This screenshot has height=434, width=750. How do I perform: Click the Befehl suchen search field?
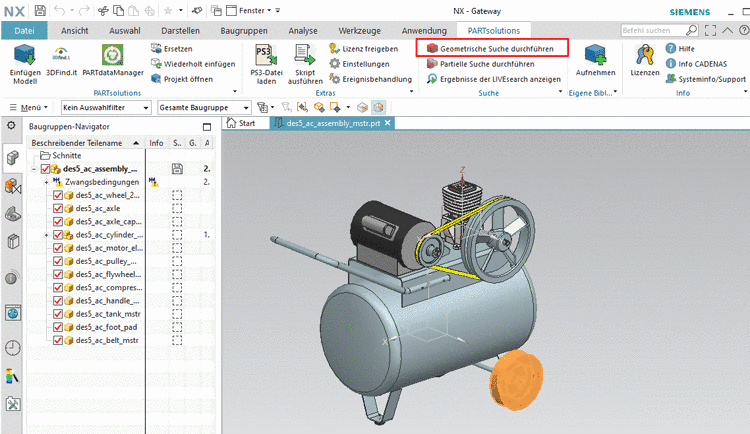(652, 30)
